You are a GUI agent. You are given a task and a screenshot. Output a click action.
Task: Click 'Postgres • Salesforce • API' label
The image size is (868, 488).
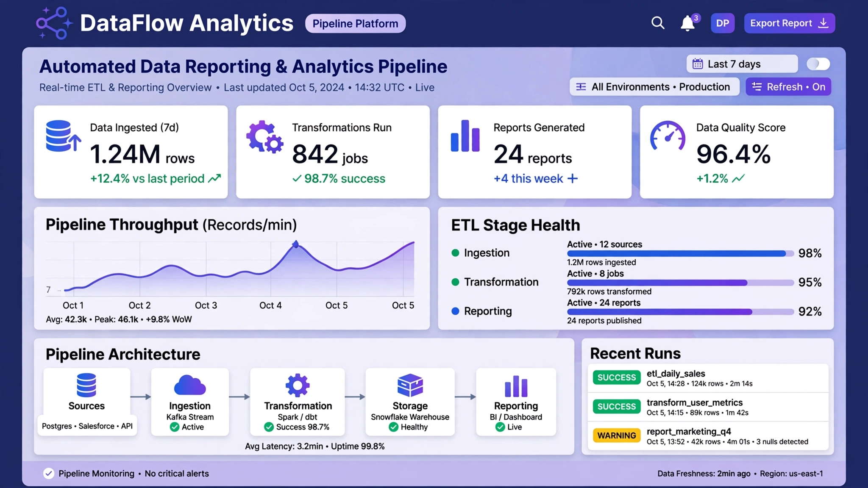(87, 426)
